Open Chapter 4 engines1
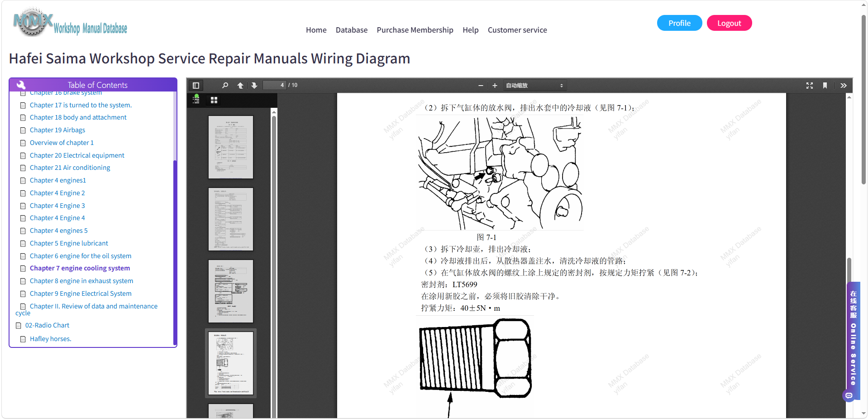The image size is (868, 419). pyautogui.click(x=58, y=180)
